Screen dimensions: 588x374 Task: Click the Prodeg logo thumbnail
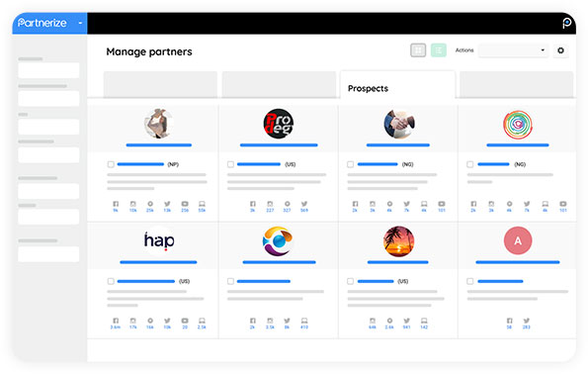coord(279,124)
